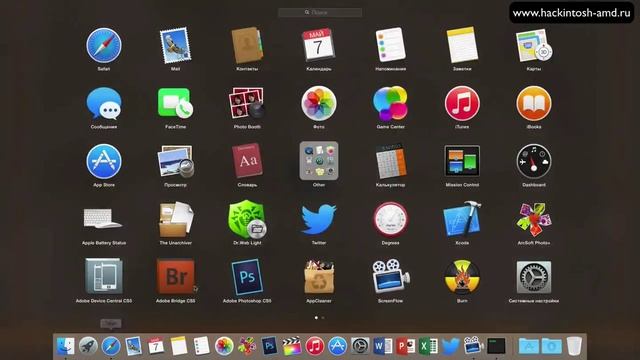Image resolution: width=640 pixels, height=360 pixels.
Task: Open Adobe Bridge CS5
Action: click(x=176, y=277)
